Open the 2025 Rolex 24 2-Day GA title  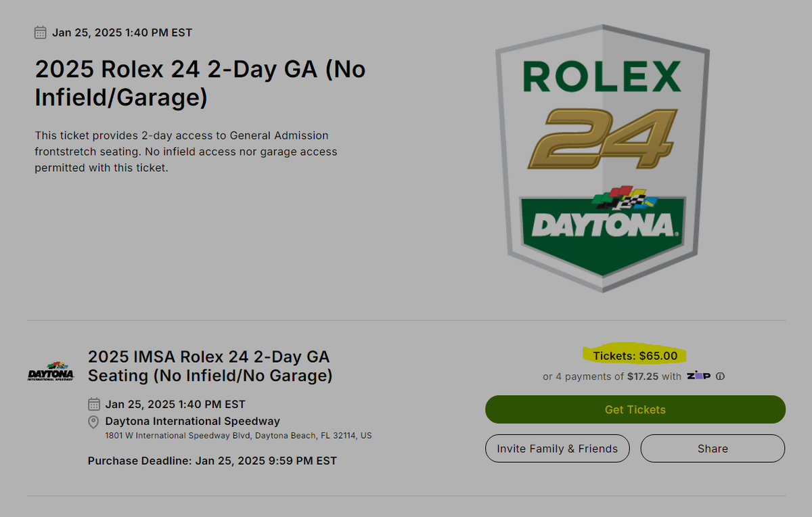[200, 83]
